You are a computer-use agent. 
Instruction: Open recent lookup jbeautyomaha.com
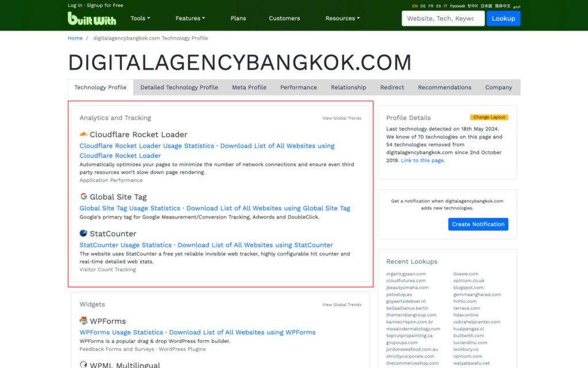(407, 287)
